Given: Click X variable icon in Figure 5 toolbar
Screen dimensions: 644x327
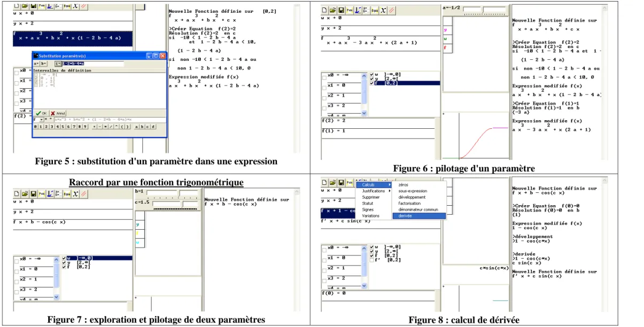Looking at the screenshot, I should 75,5.
